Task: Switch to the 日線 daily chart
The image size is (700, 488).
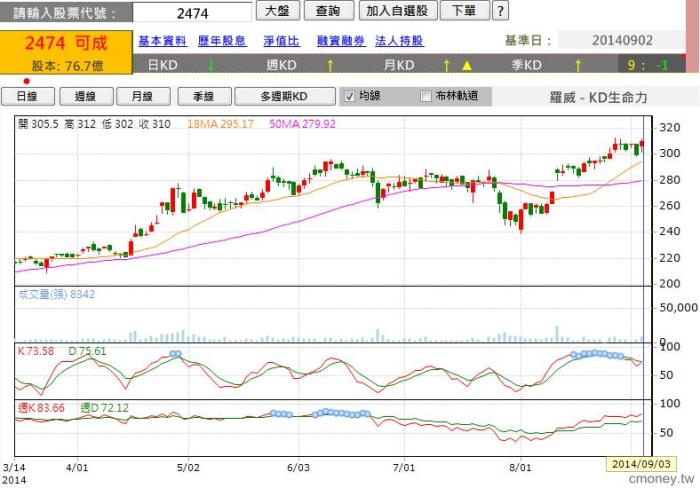Action: click(26, 97)
